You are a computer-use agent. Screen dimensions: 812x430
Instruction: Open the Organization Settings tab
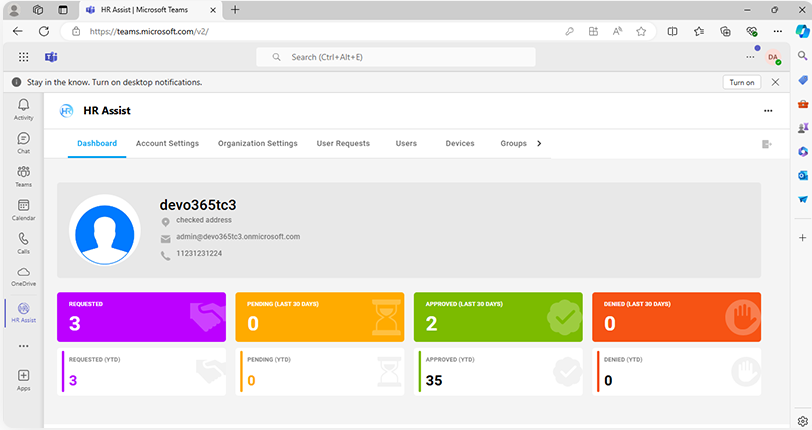(257, 143)
